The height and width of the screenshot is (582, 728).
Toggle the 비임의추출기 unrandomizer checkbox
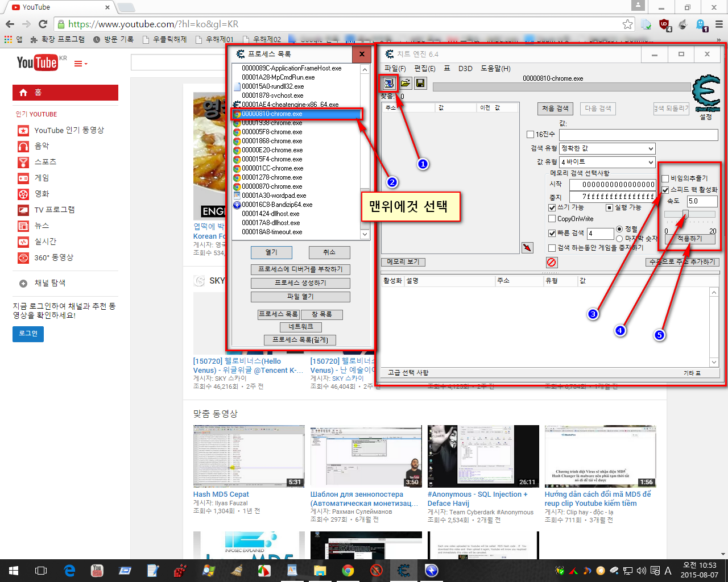[665, 178]
